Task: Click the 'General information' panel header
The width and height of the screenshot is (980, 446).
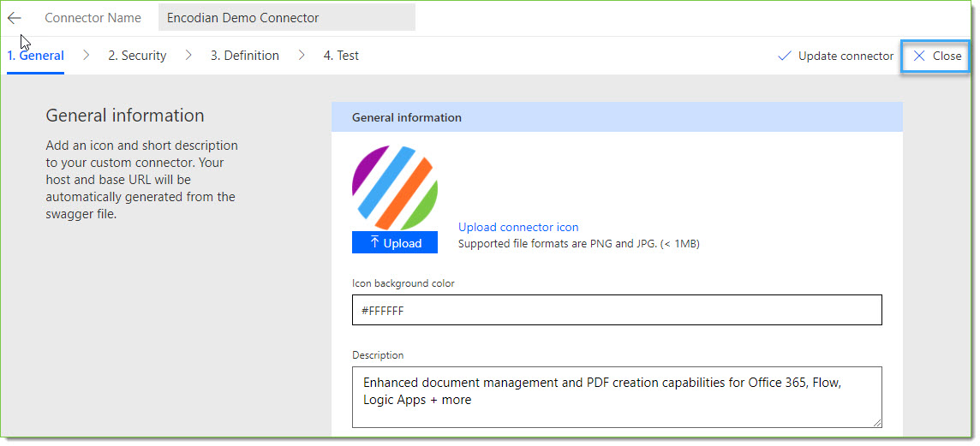Action: pos(617,116)
